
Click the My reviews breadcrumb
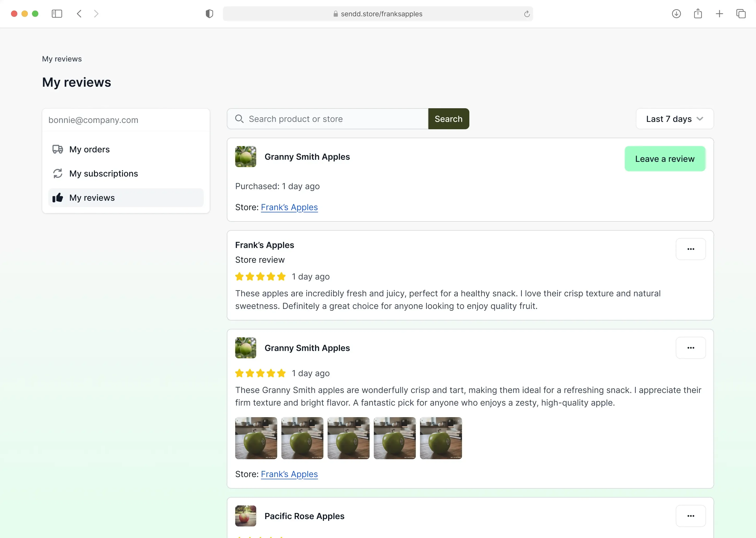point(62,59)
